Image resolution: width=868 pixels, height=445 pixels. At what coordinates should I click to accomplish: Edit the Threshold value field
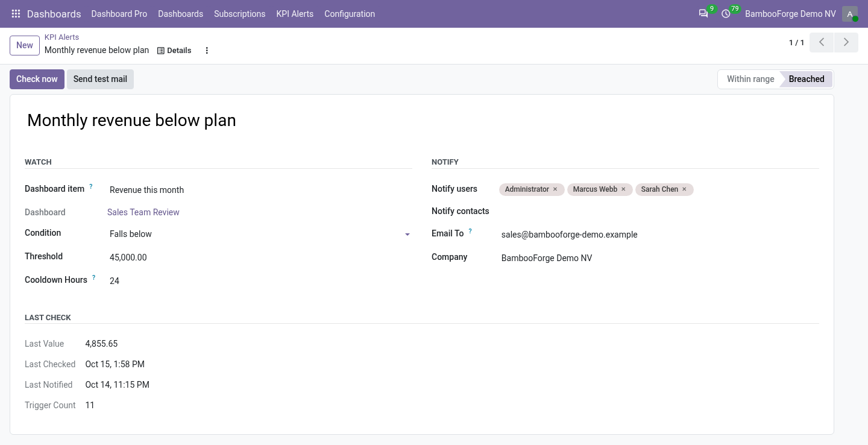click(260, 257)
